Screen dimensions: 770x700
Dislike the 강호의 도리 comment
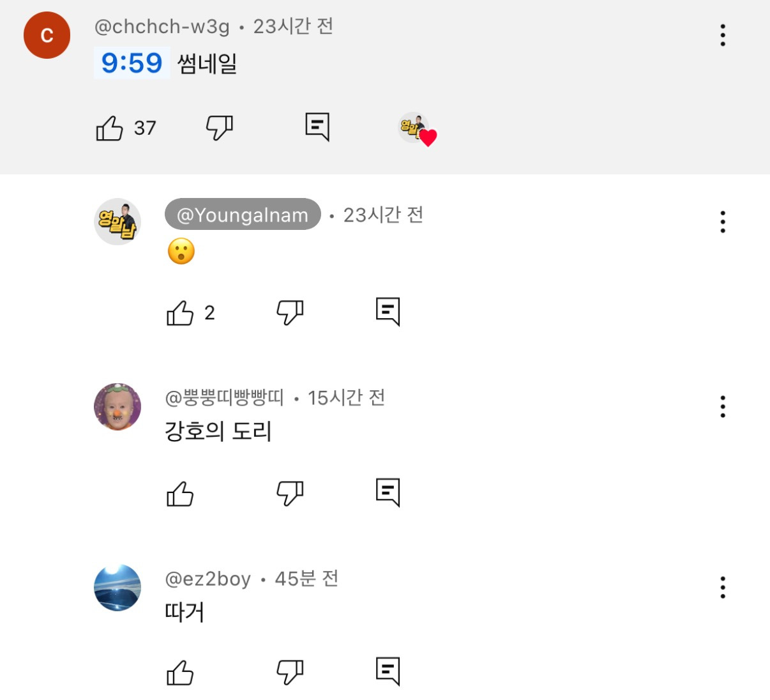(290, 493)
